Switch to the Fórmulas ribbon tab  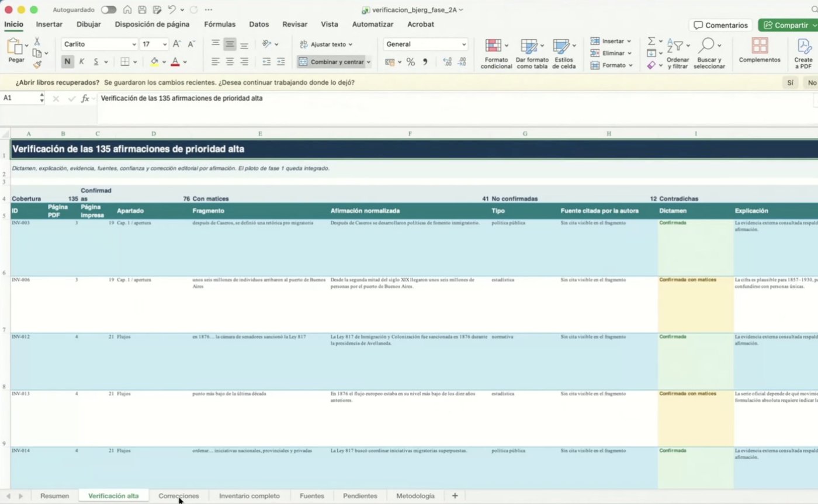pyautogui.click(x=220, y=25)
